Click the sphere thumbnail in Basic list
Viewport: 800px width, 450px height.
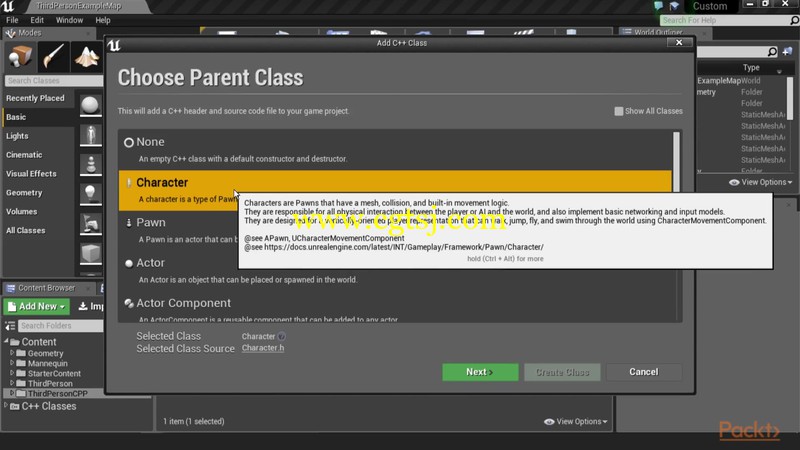[90, 105]
